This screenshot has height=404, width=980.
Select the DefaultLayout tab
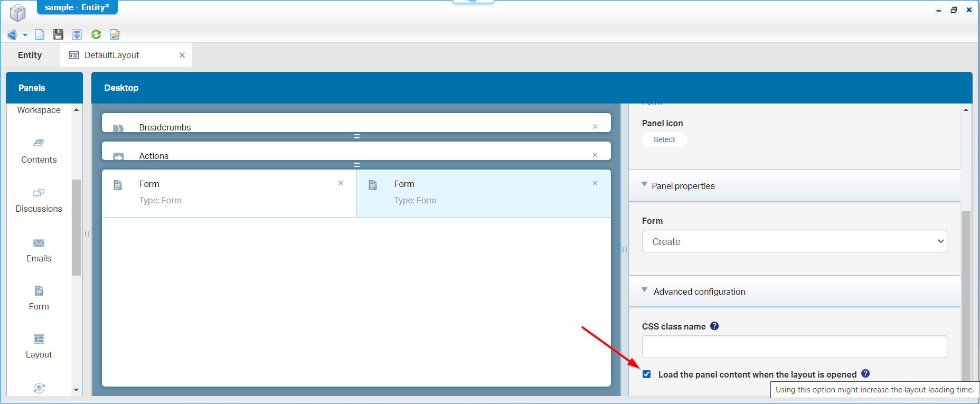pos(126,55)
